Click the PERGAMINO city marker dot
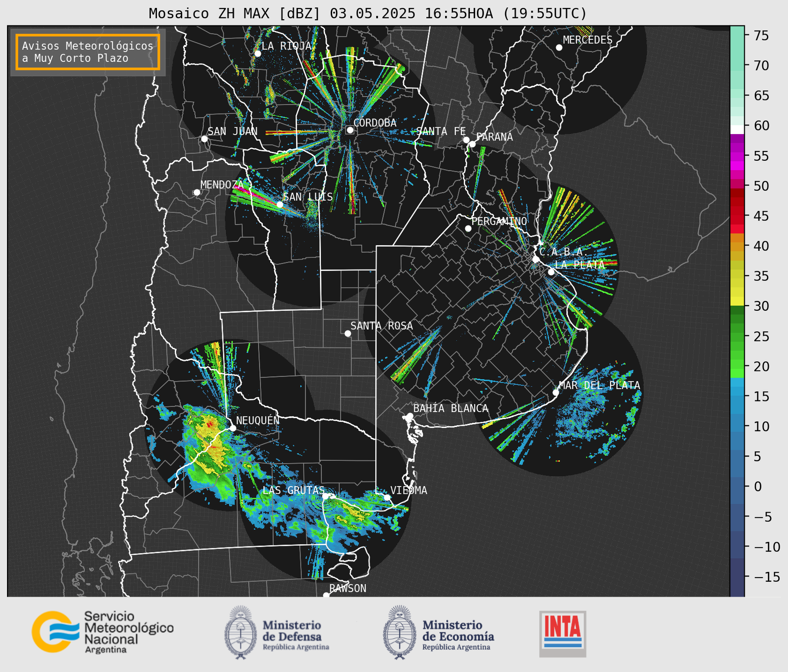Screen dimensions: 788x672 pyautogui.click(x=468, y=229)
